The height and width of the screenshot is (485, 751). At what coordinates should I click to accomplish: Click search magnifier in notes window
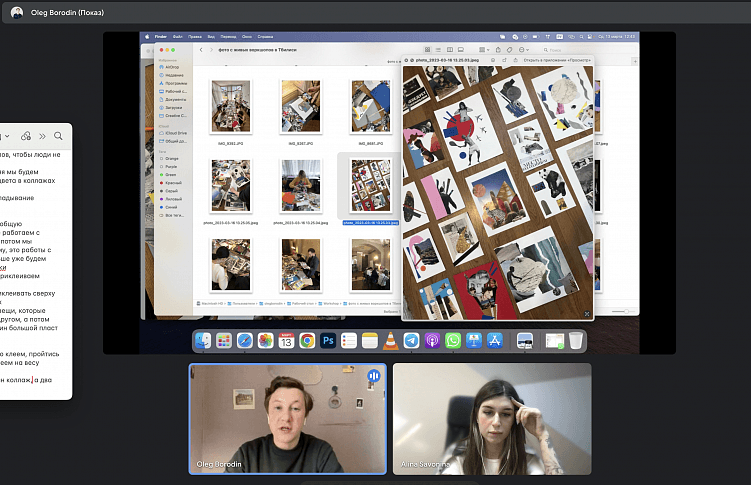point(58,136)
